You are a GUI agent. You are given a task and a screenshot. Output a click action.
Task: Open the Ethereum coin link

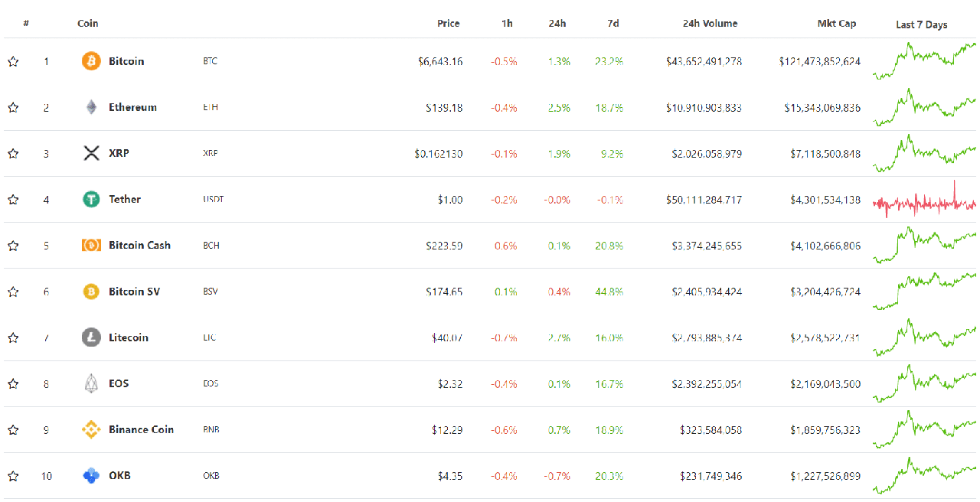pos(132,107)
